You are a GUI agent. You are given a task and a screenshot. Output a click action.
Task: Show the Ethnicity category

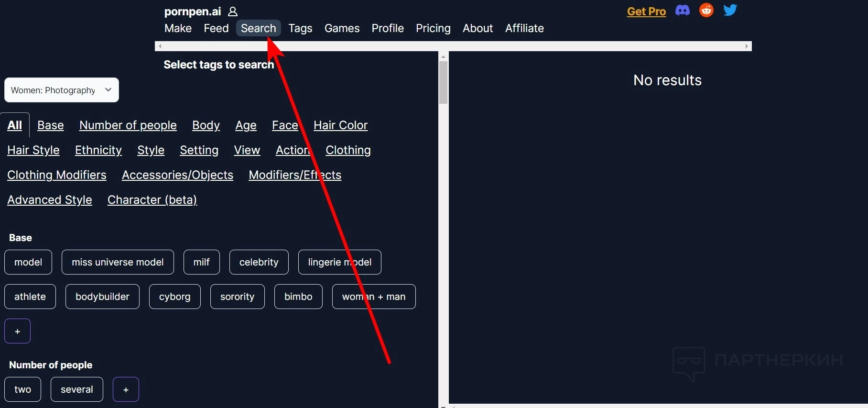(x=98, y=150)
